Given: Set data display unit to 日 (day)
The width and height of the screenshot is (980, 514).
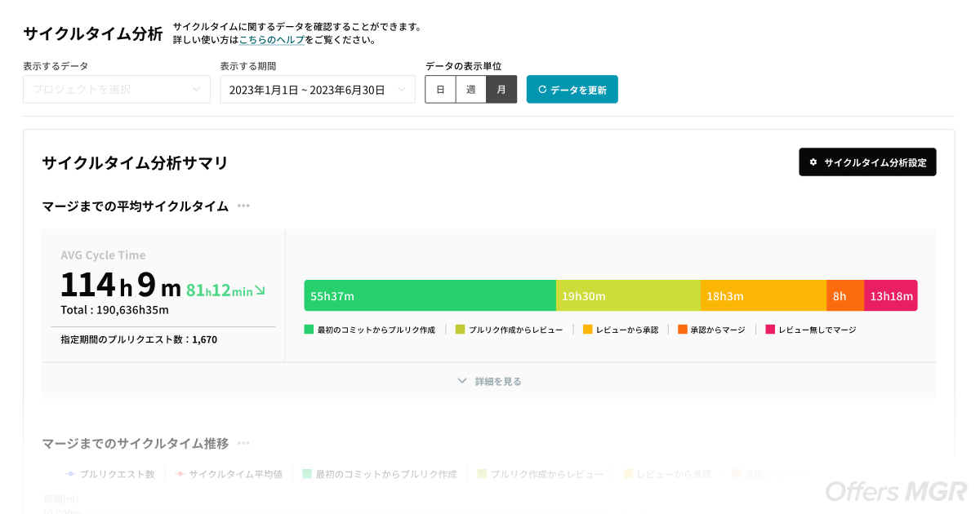Looking at the screenshot, I should [440, 90].
